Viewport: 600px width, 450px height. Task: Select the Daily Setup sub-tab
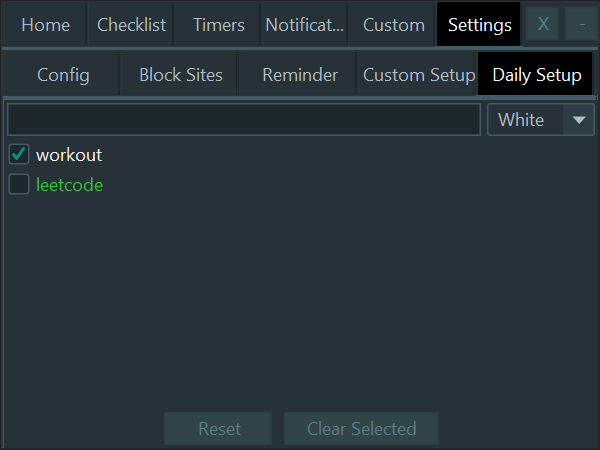click(x=536, y=75)
